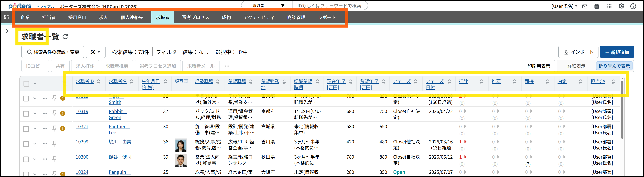Select the checkbox for 鶴谷 健司
The width and height of the screenshot is (644, 177).
(26, 159)
